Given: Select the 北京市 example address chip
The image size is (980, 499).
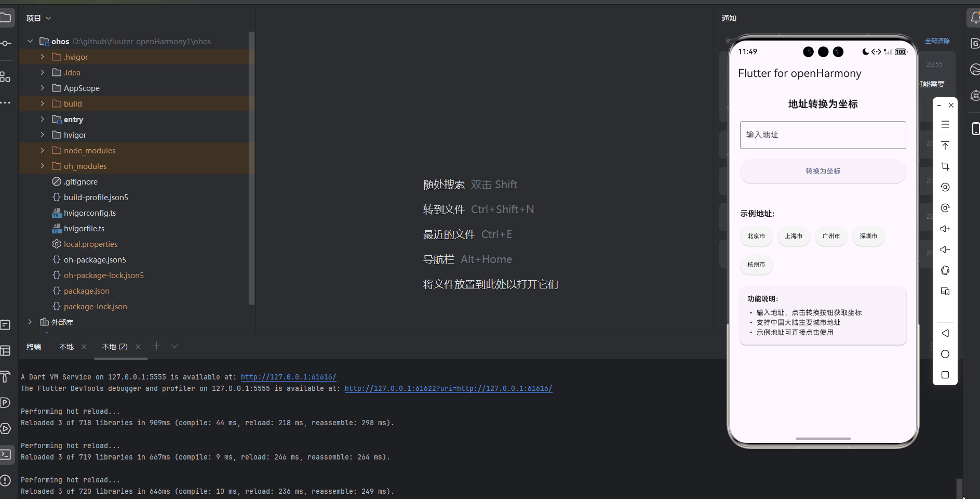Looking at the screenshot, I should 756,236.
